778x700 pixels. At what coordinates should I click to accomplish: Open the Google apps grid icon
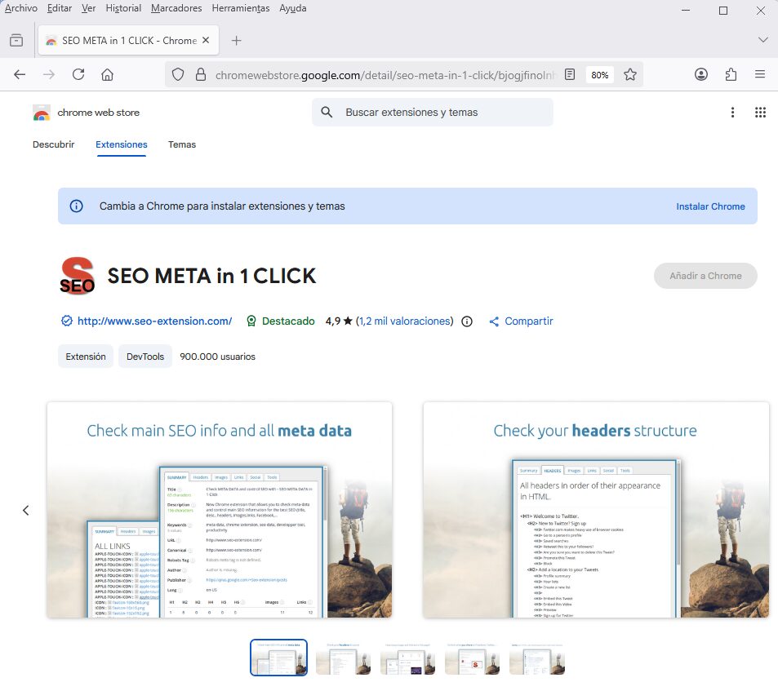coord(761,112)
